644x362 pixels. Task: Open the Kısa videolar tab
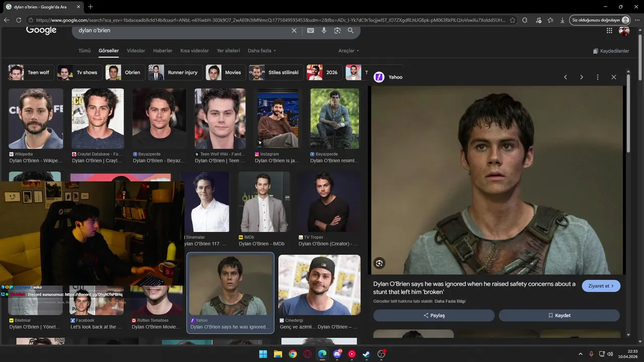click(x=194, y=51)
